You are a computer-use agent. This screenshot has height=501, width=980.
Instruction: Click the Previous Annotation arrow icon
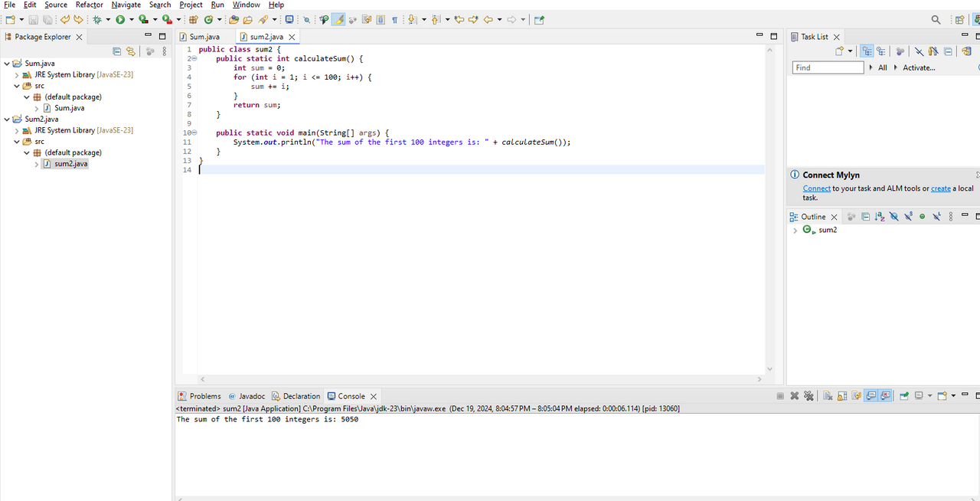(x=436, y=20)
